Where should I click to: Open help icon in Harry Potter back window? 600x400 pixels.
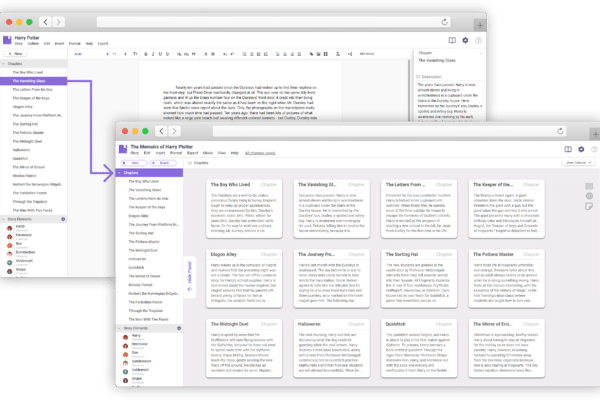coord(478,40)
